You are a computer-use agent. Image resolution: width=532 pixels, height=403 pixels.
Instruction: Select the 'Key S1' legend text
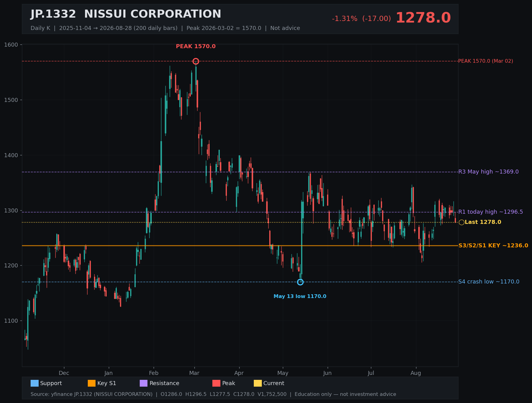(107, 383)
